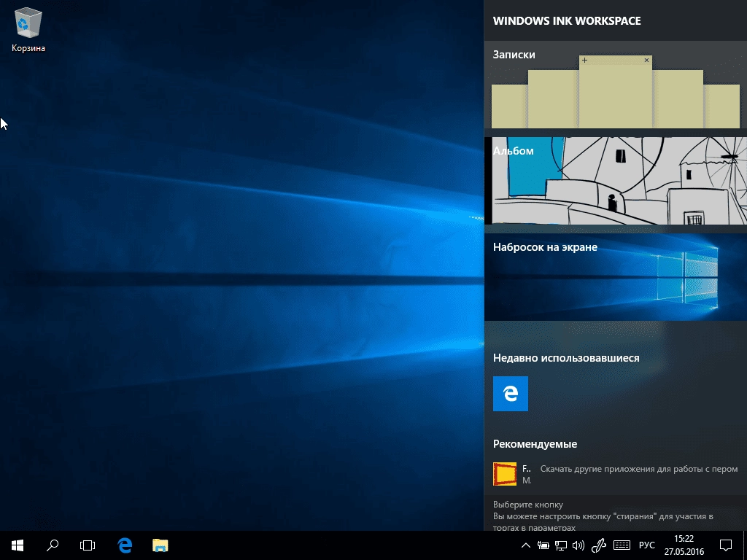Click the 'Рекомендуемые' heading

point(535,444)
